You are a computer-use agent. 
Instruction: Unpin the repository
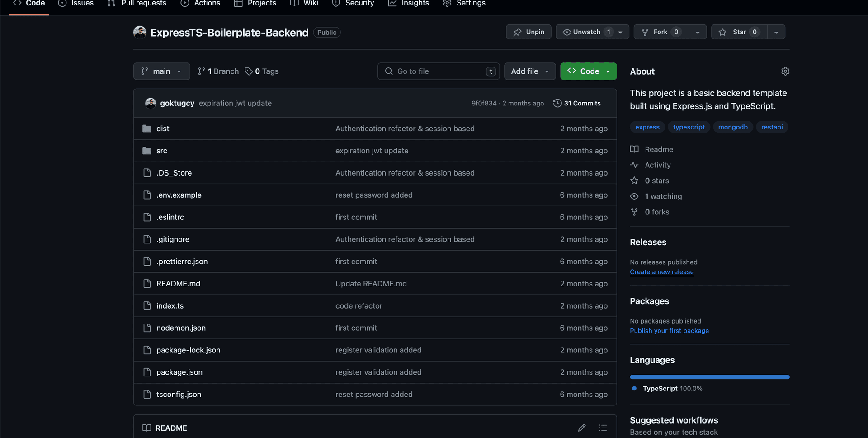[x=528, y=32]
